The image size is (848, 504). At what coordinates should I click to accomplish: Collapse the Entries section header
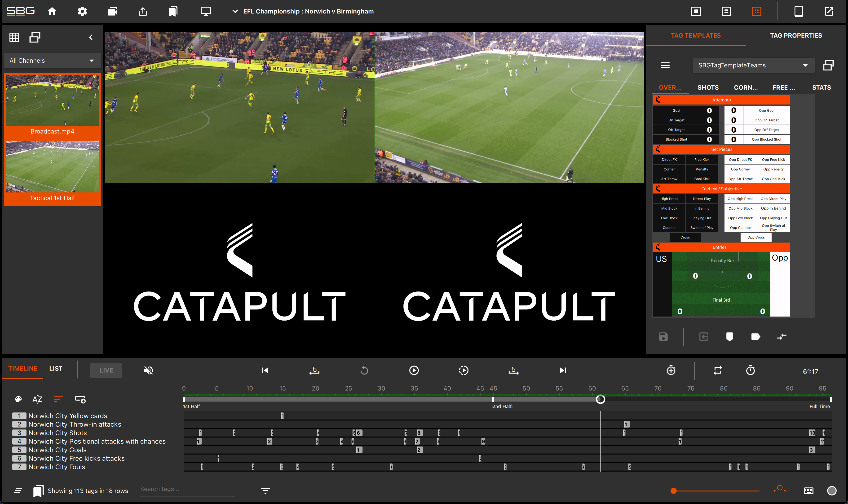pyautogui.click(x=721, y=247)
